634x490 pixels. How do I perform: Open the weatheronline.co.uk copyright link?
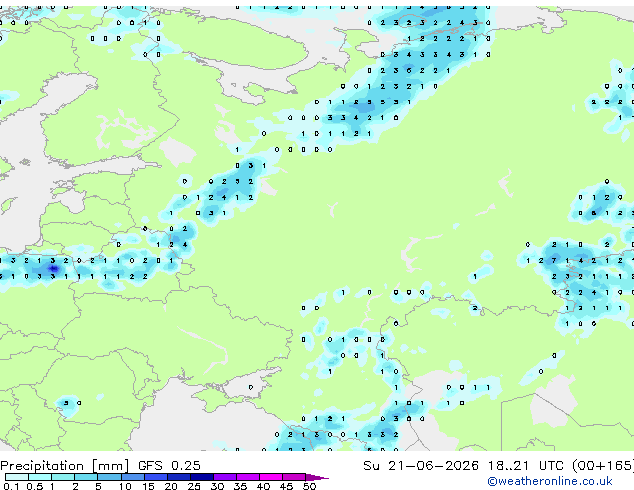coord(550,481)
